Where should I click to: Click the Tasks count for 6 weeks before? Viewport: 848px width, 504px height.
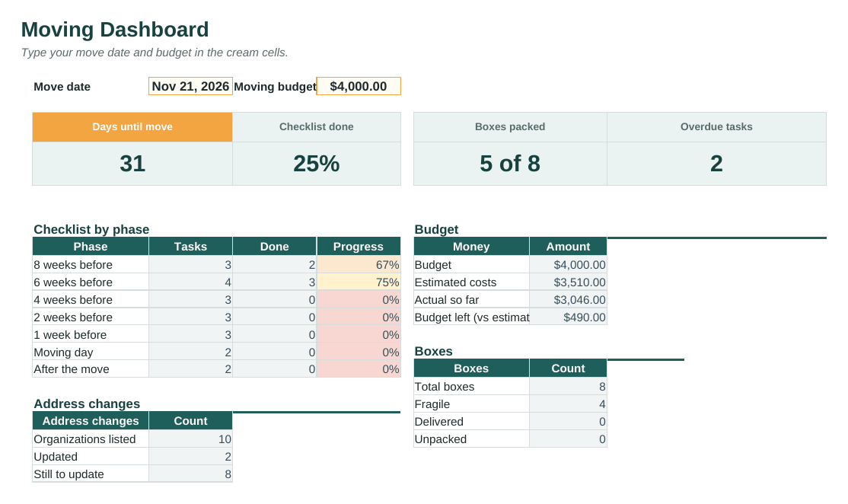click(190, 282)
